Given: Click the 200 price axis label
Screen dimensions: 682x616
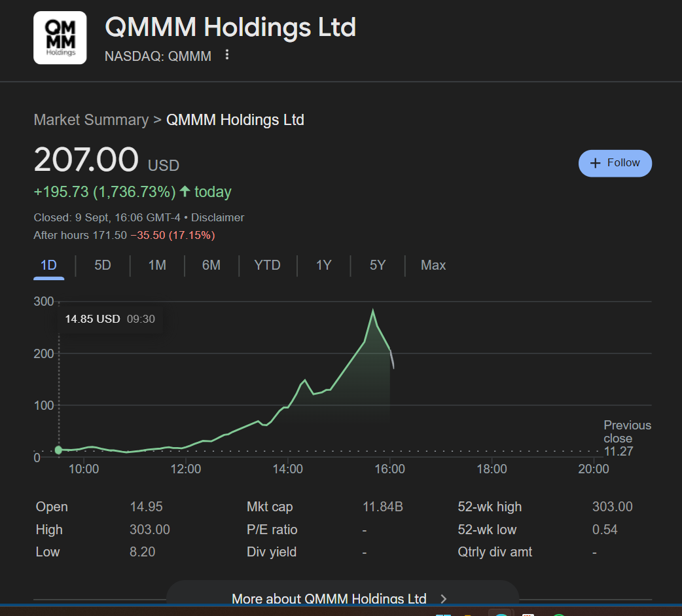Looking at the screenshot, I should [43, 353].
